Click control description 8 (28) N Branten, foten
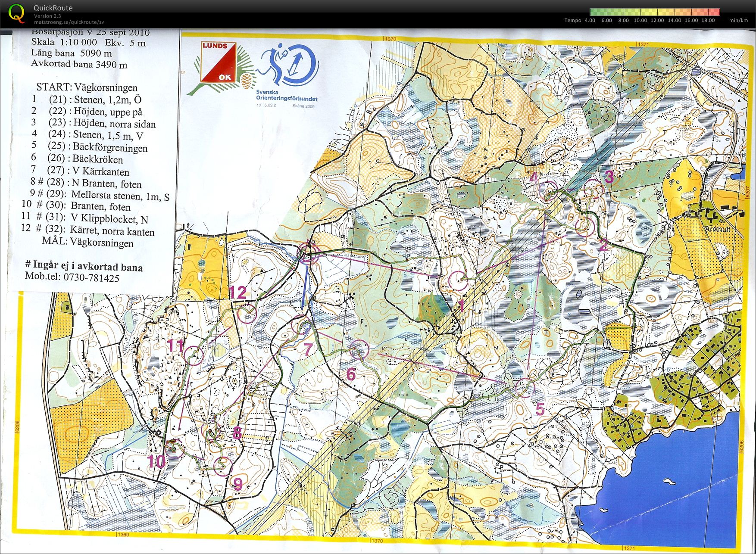The width and height of the screenshot is (756, 554). point(86,184)
